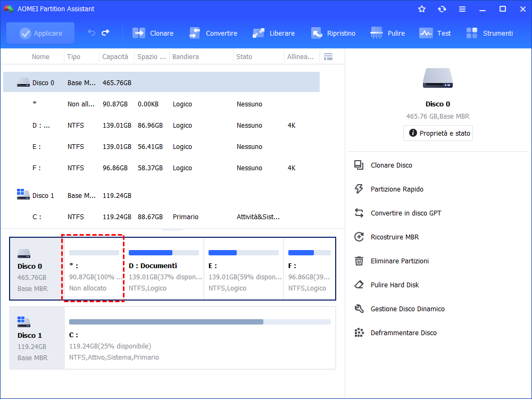Select the Disco 1 row in the list

162,195
